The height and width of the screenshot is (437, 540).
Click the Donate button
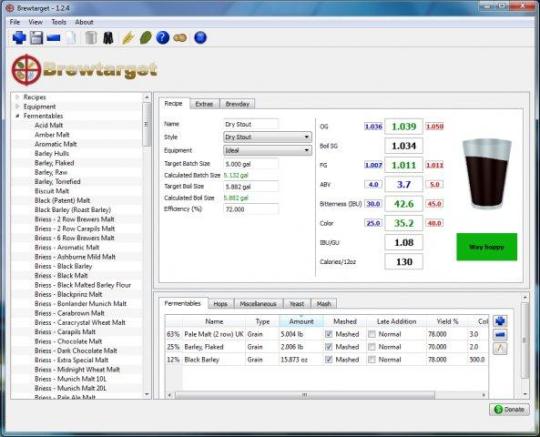509,409
